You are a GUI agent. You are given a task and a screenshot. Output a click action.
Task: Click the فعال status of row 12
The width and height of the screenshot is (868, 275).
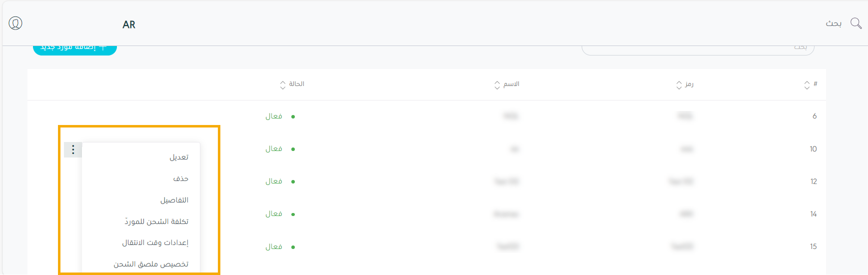[274, 181]
